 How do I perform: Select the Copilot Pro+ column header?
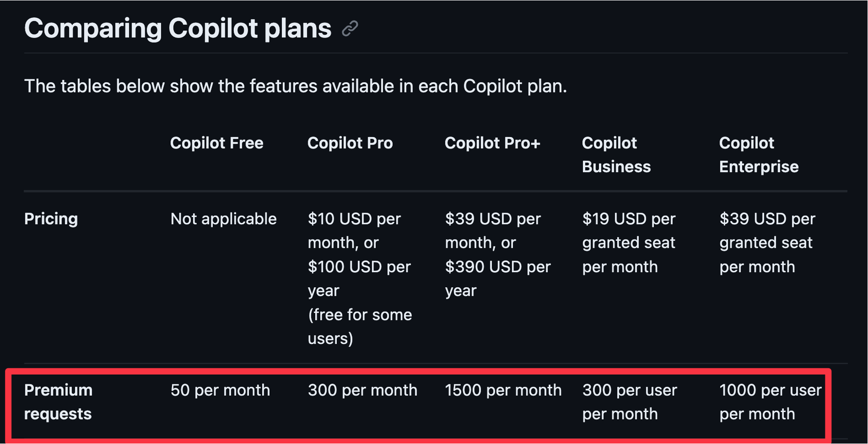click(x=492, y=143)
